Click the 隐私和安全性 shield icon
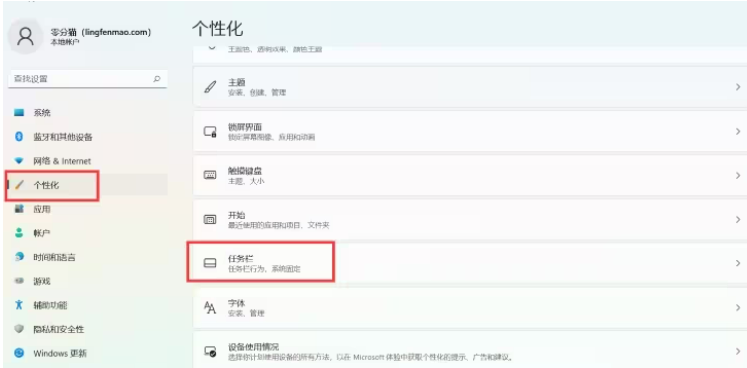 coord(19,329)
